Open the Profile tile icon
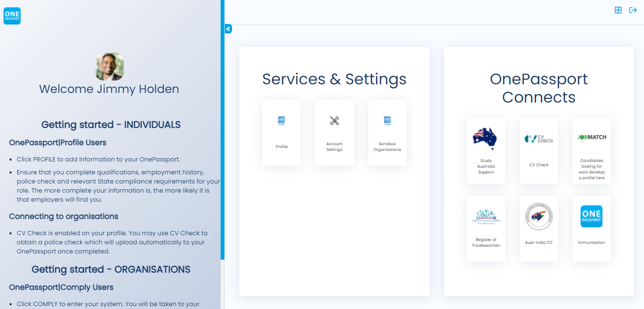 tap(281, 121)
